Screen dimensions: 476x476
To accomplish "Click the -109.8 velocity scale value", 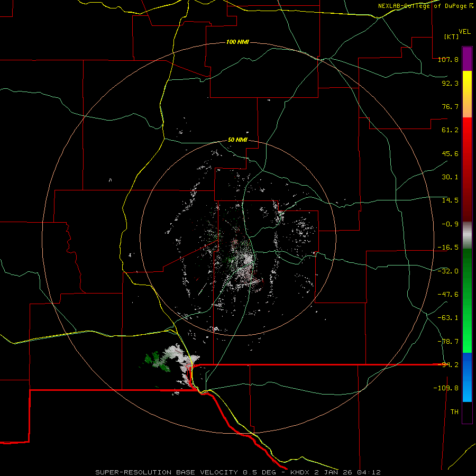I will point(446,388).
